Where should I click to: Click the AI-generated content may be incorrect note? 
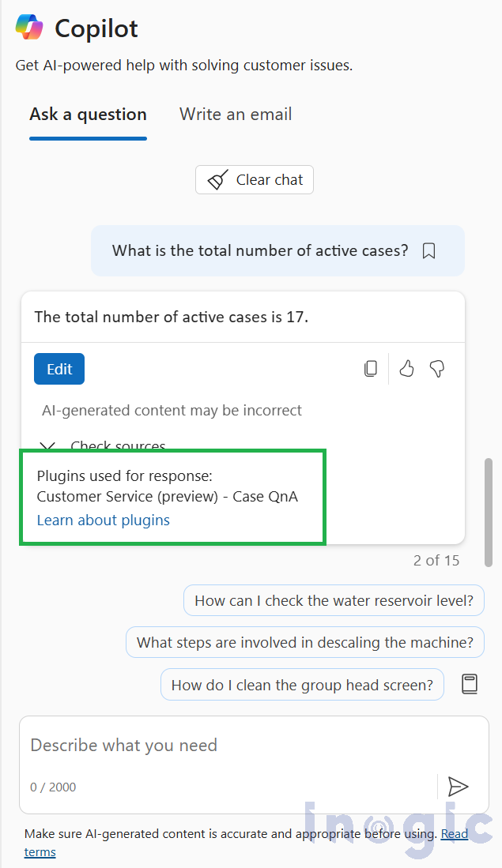click(x=172, y=410)
